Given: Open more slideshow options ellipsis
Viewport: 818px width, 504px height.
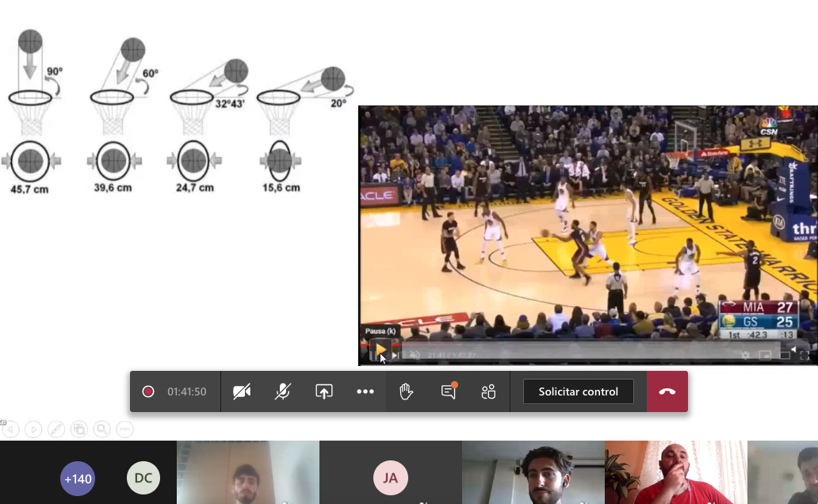Looking at the screenshot, I should tap(124, 430).
